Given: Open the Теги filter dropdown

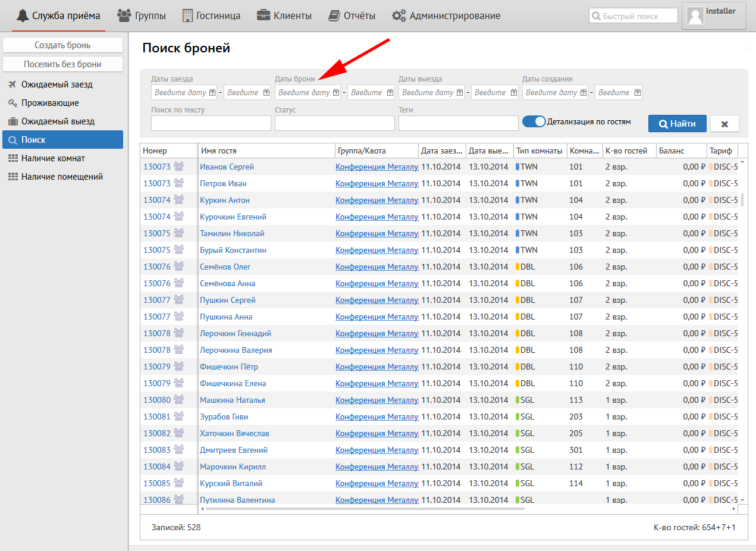Looking at the screenshot, I should (x=458, y=123).
